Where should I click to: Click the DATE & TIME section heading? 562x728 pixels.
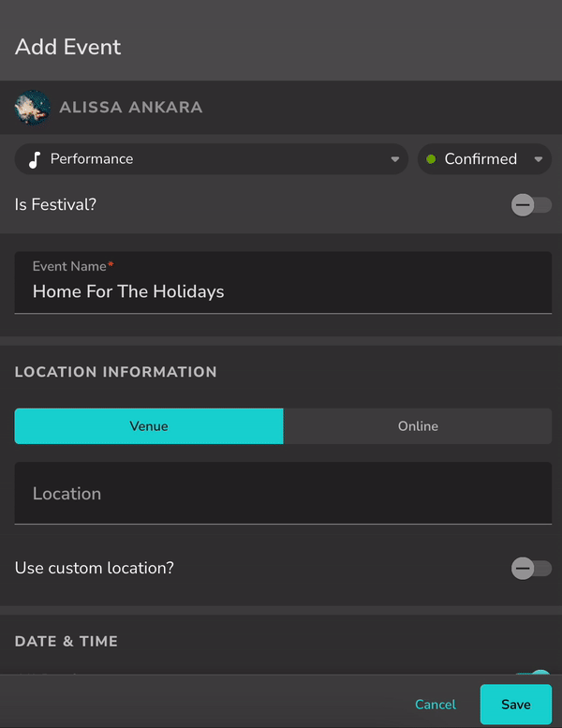point(67,642)
